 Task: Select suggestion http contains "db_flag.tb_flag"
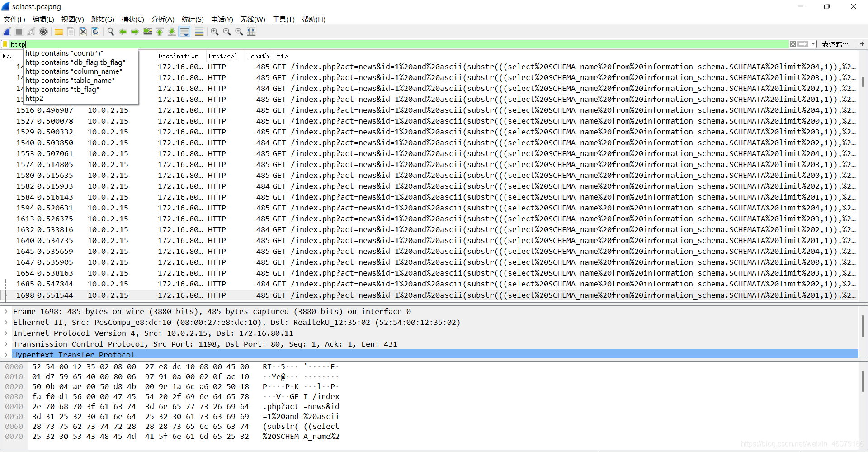80,62
